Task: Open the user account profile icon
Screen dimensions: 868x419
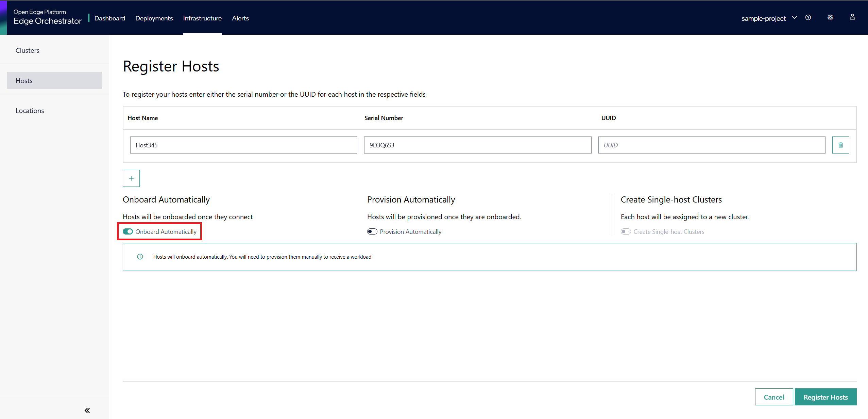Action: pyautogui.click(x=852, y=18)
